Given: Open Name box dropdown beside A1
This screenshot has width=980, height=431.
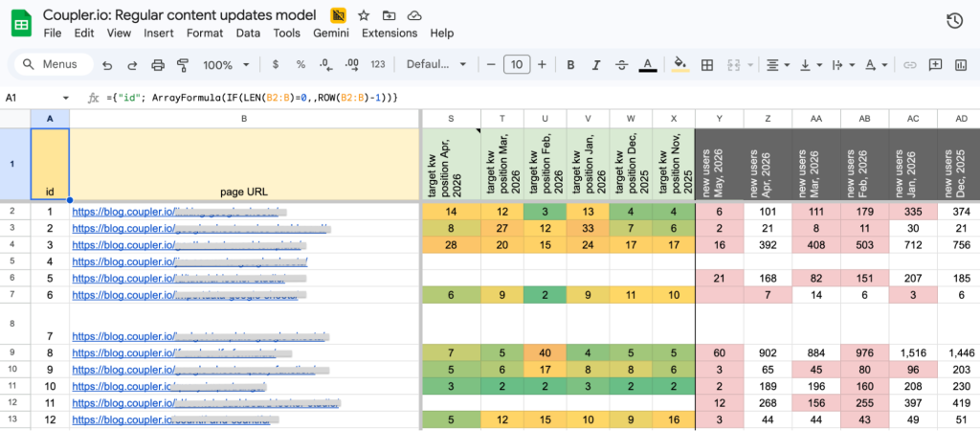Looking at the screenshot, I should [66, 98].
